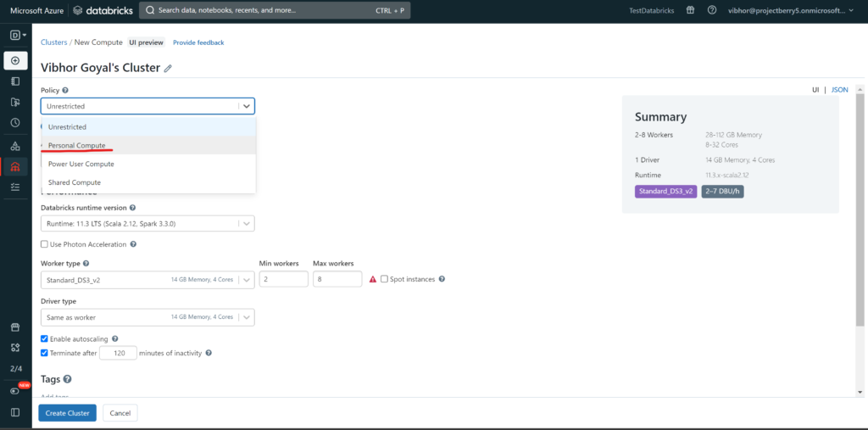Click the gift box icon
868x430 pixels.
tap(690, 10)
